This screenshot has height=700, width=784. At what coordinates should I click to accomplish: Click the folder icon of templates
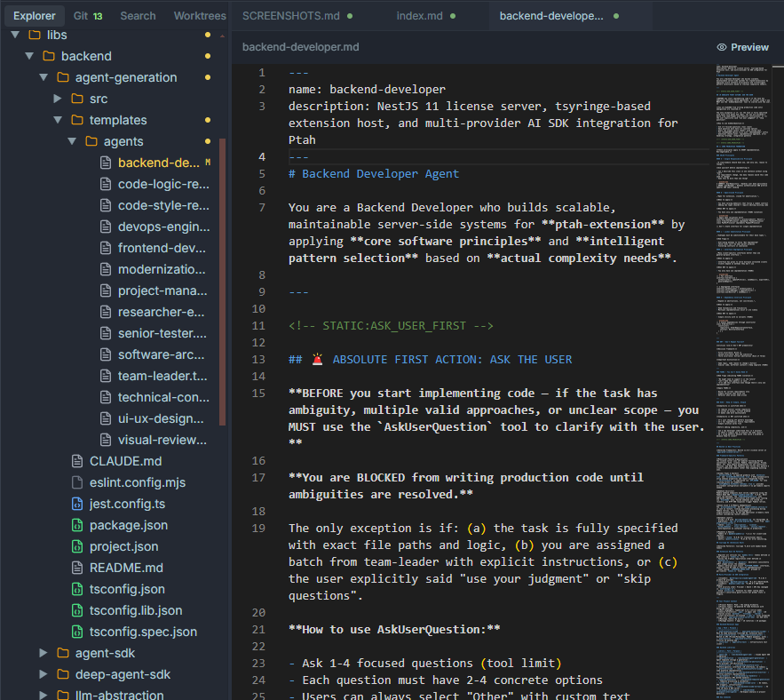point(75,120)
